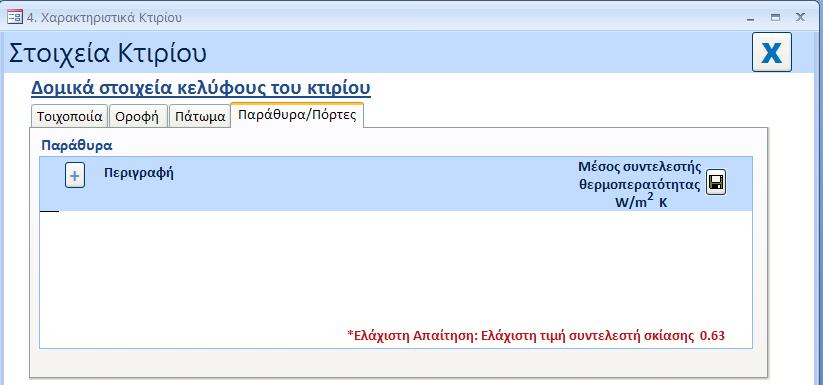Viewport: 823px width, 385px height.
Task: Close the window using title bar X
Action: point(800,17)
